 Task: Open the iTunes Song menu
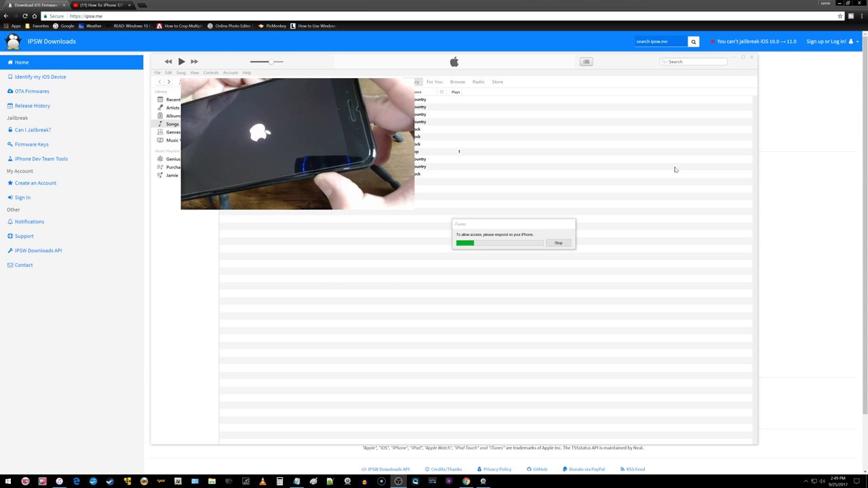click(x=181, y=73)
